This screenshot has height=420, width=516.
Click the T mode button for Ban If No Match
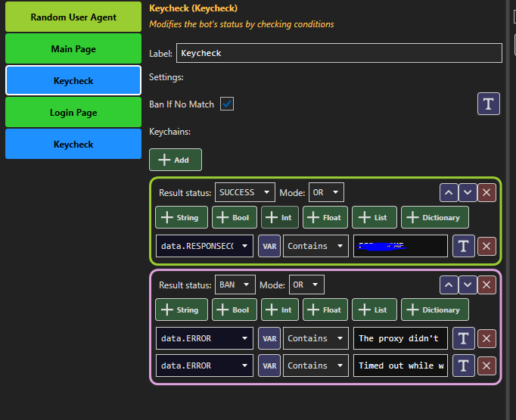tap(488, 104)
